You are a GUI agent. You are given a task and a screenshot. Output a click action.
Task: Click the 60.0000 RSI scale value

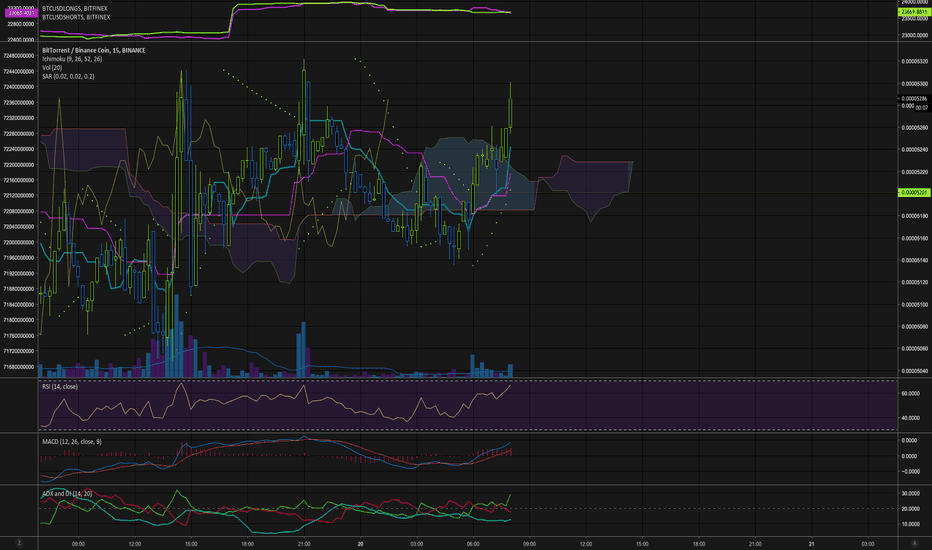point(911,394)
